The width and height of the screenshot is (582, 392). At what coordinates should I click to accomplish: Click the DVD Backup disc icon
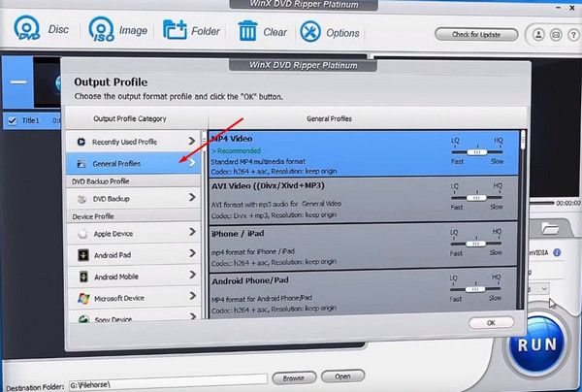click(x=81, y=199)
